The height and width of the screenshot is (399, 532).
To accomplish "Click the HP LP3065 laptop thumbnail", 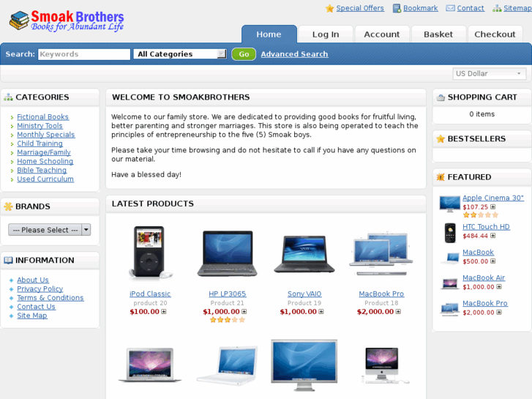I will (228, 253).
